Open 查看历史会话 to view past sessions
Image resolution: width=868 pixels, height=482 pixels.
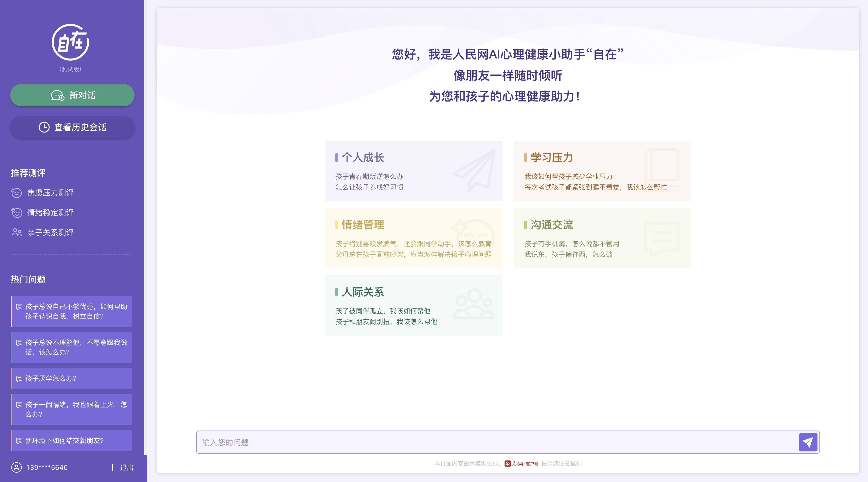pos(72,127)
